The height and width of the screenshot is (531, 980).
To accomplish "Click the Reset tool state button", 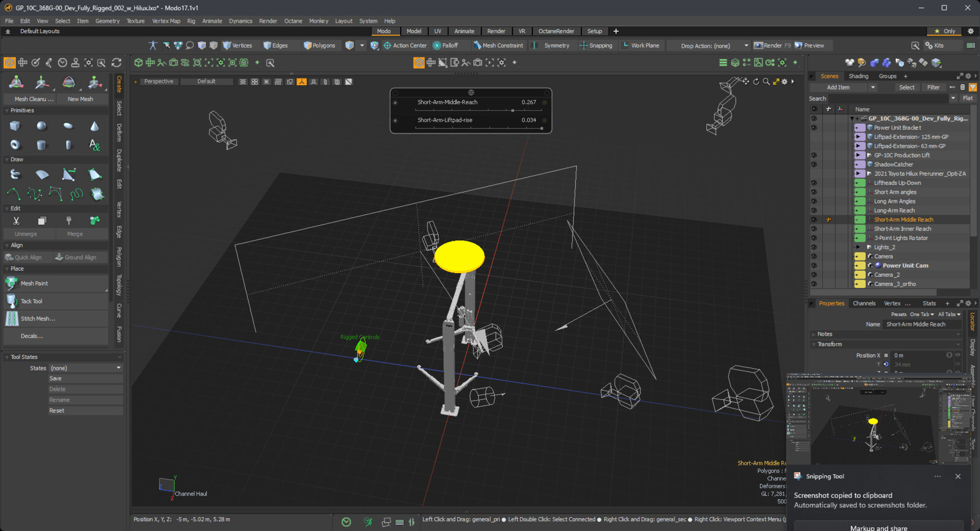I will (85, 411).
